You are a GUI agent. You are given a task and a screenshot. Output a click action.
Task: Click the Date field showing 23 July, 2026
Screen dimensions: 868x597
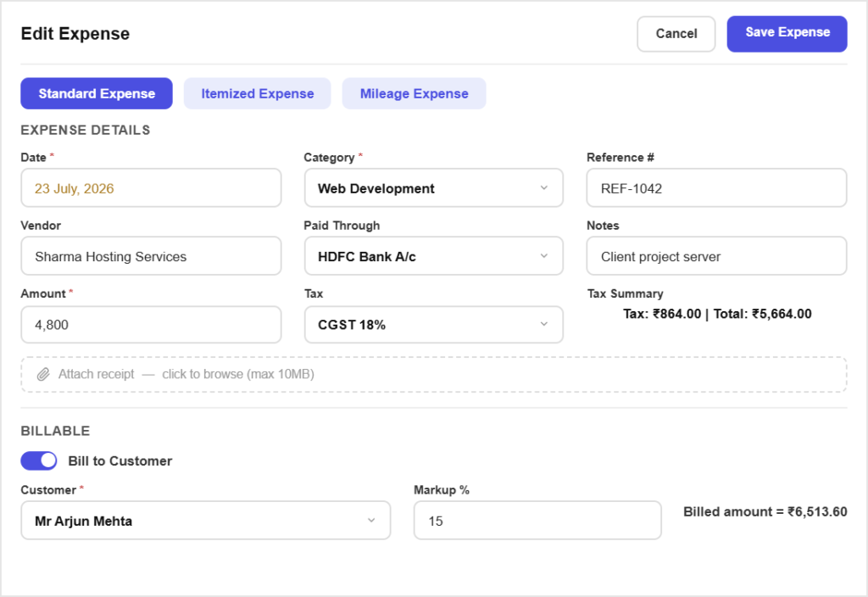tap(151, 188)
